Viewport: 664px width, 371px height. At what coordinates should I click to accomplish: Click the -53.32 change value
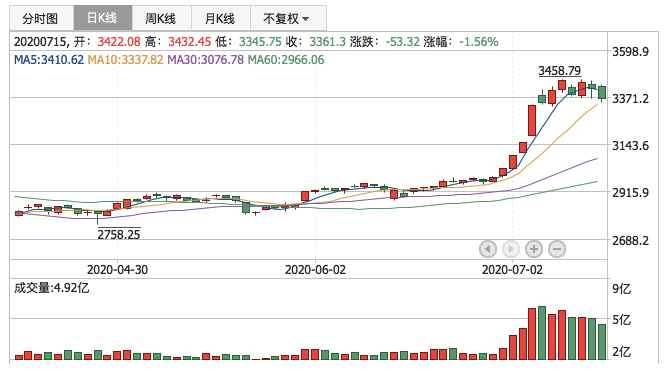(x=403, y=42)
